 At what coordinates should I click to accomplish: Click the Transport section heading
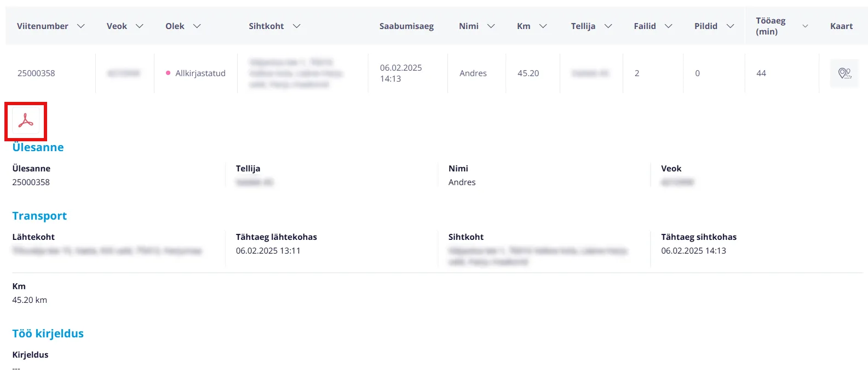tap(39, 216)
